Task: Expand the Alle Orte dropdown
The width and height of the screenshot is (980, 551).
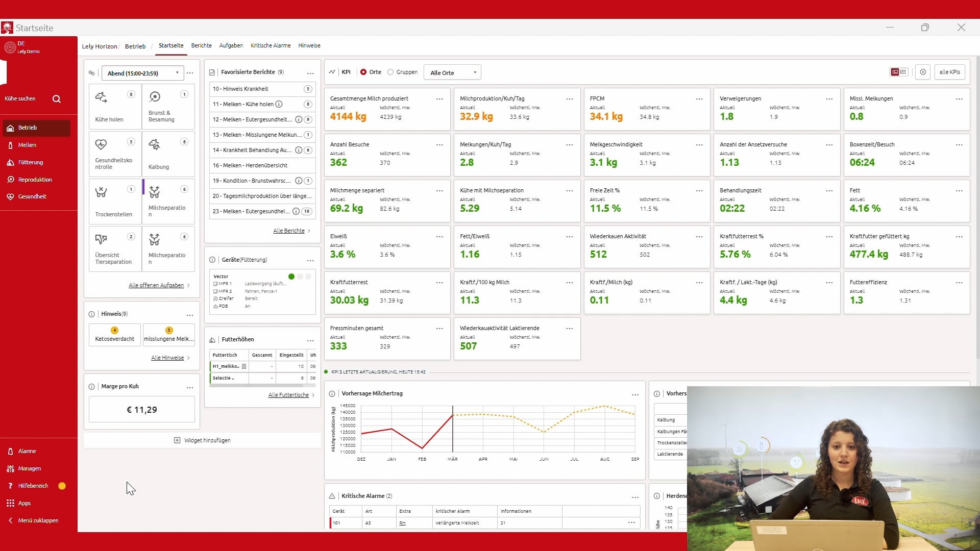Action: point(453,72)
